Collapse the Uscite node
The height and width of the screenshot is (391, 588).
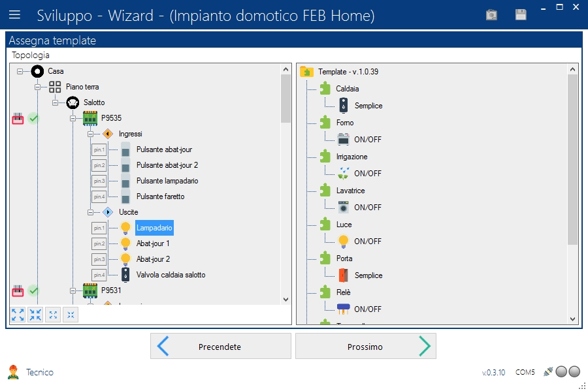tap(90, 212)
